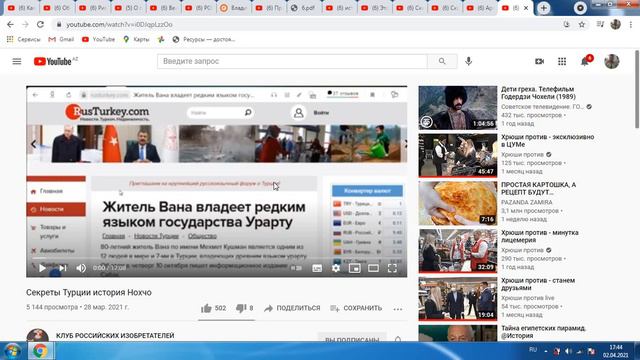Image resolution: width=640 pixels, height=360 pixels.
Task: Toggle subtitles on the player
Action: [317, 268]
